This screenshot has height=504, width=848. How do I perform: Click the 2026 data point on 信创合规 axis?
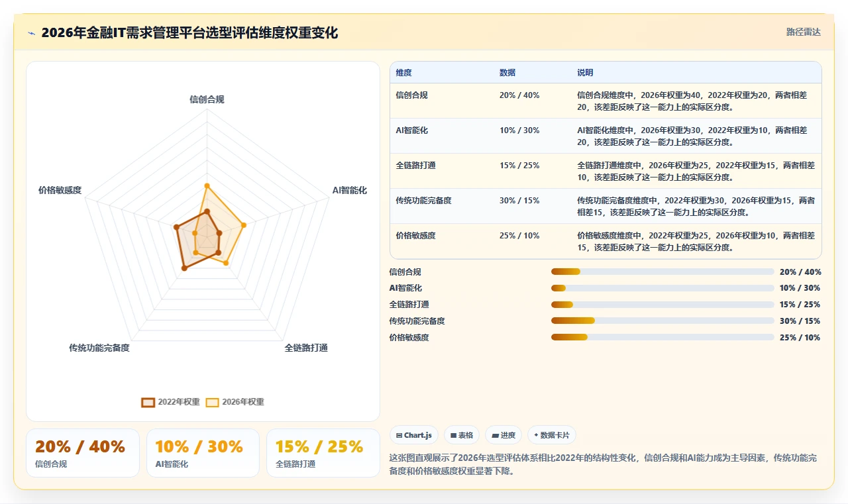(207, 185)
